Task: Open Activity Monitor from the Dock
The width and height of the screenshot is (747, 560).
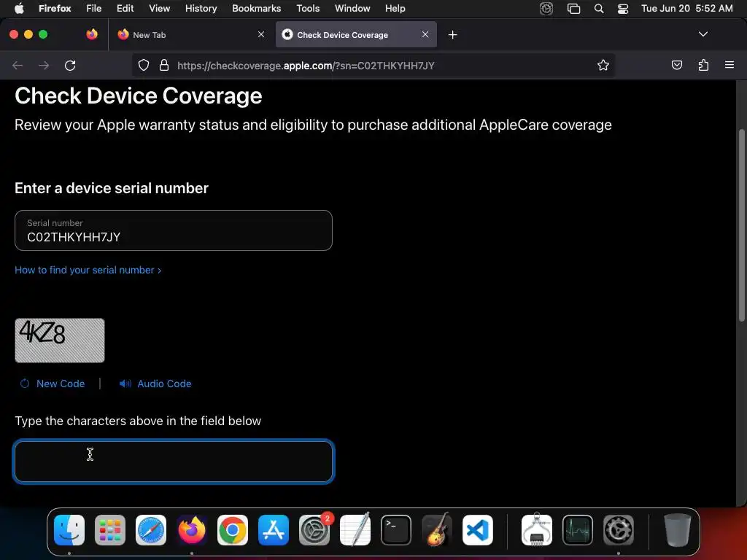Action: (578, 530)
